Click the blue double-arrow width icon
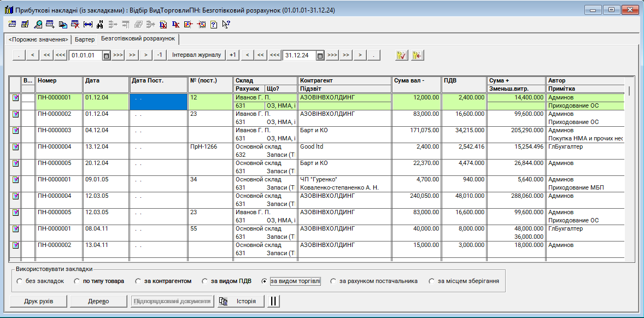The image size is (644, 318). click(87, 24)
